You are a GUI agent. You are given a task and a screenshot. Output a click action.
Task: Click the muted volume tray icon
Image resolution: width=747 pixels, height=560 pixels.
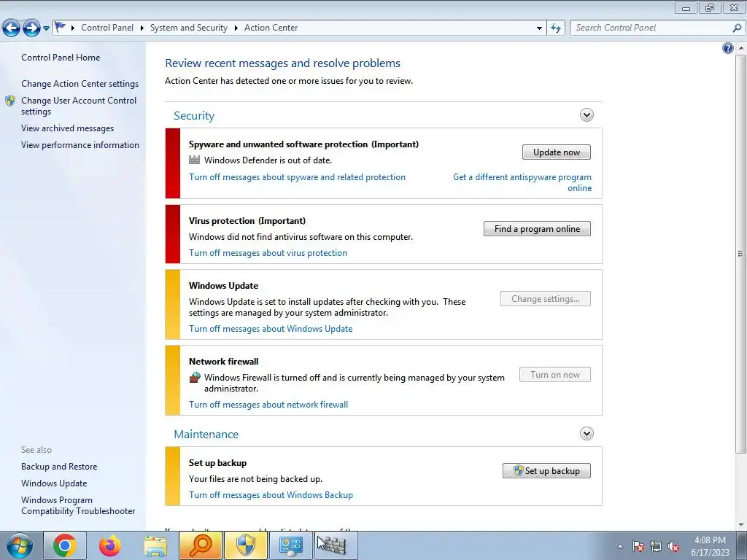[x=673, y=546]
